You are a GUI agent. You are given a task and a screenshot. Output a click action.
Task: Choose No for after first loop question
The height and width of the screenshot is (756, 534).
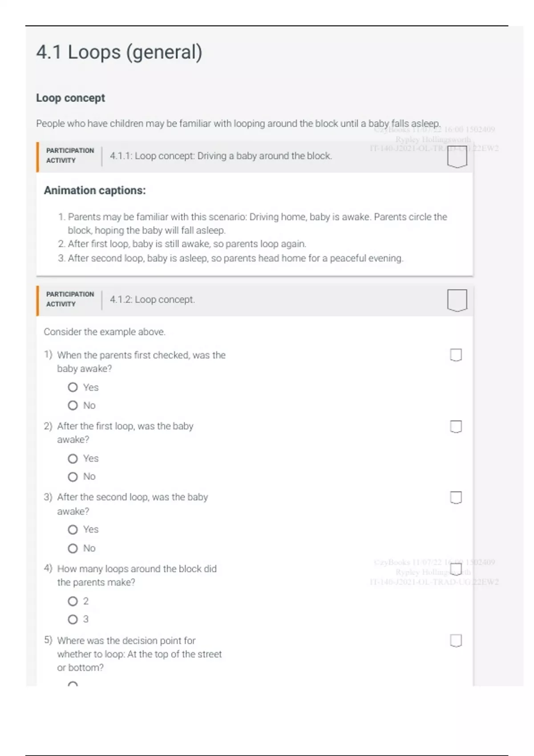[73, 477]
